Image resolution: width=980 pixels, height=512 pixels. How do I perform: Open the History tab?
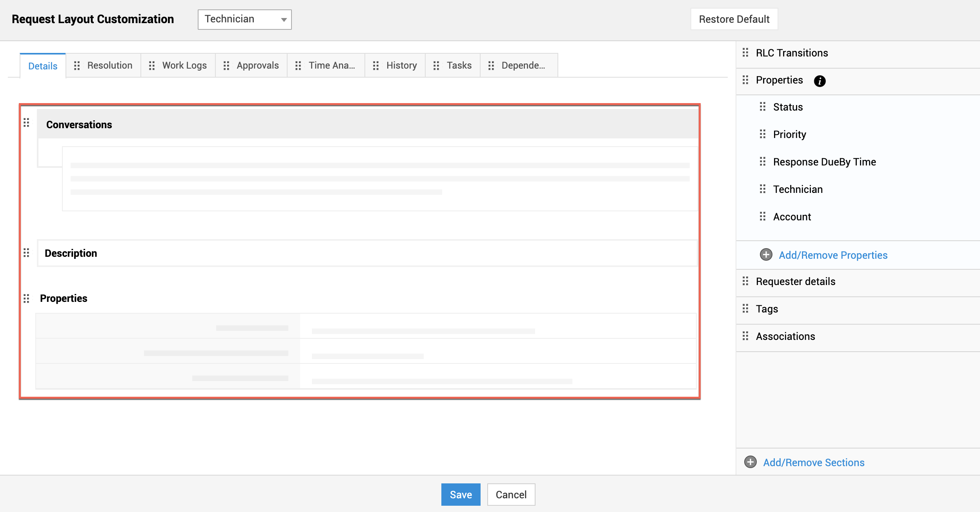[x=401, y=65]
